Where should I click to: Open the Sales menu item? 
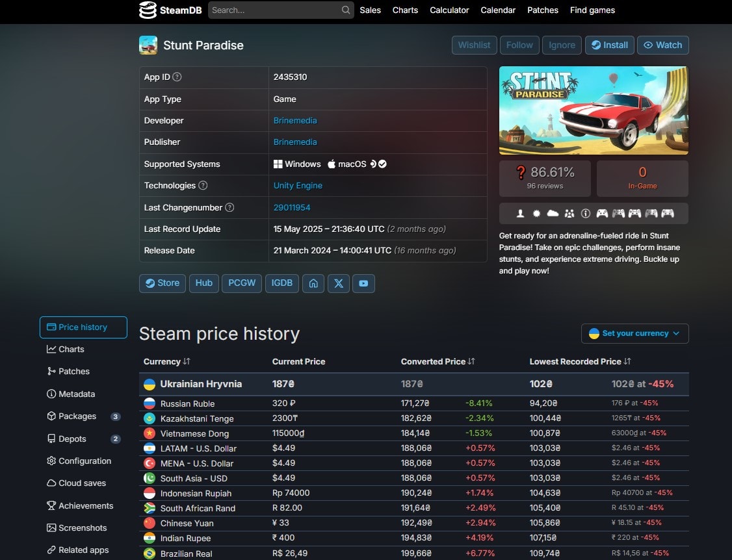coord(370,10)
